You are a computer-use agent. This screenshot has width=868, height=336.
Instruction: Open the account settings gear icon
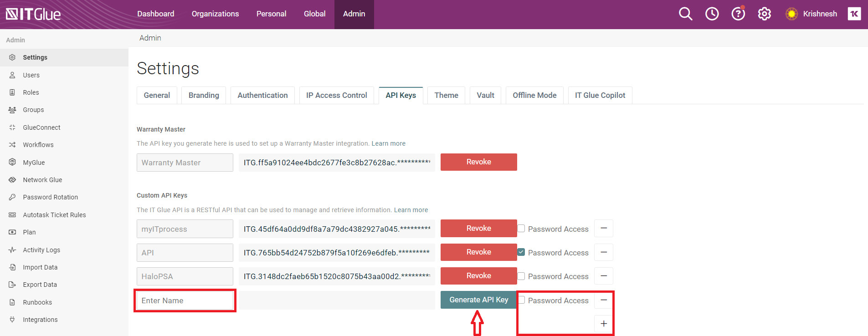coord(765,14)
